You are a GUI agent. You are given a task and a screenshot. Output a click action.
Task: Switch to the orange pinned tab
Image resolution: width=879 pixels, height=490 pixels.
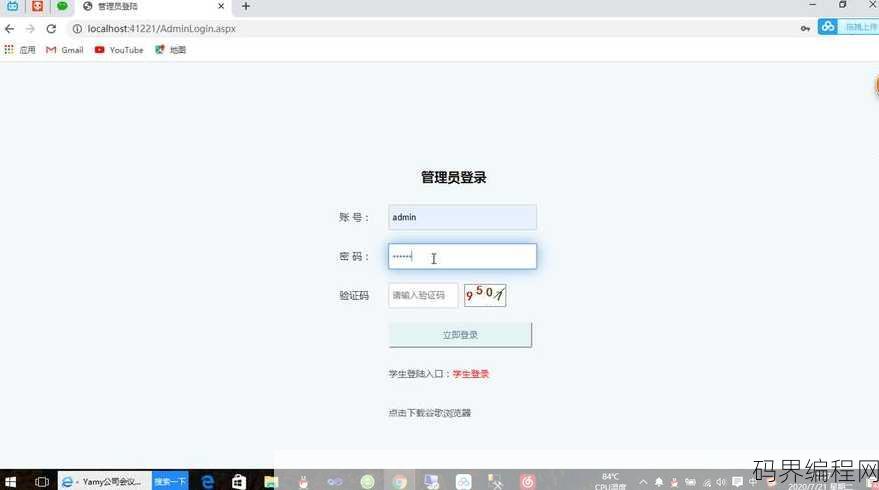pyautogui.click(x=37, y=6)
